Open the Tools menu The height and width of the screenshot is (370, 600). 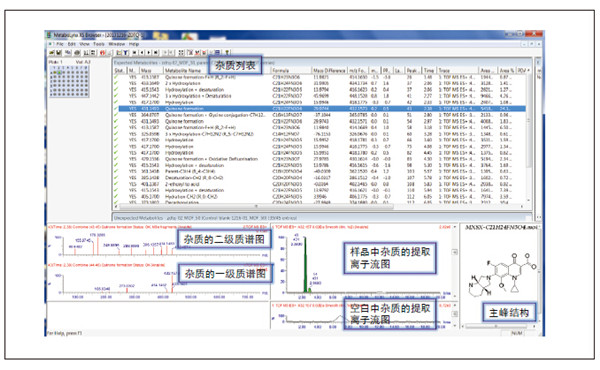pyautogui.click(x=99, y=44)
